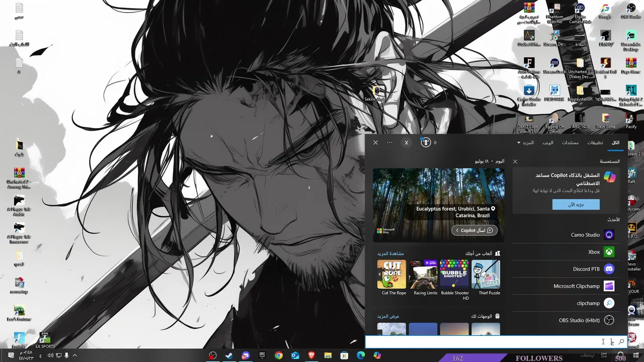Open Phantom Watcher desktop shortcut
644x362 pixels.
tap(554, 14)
